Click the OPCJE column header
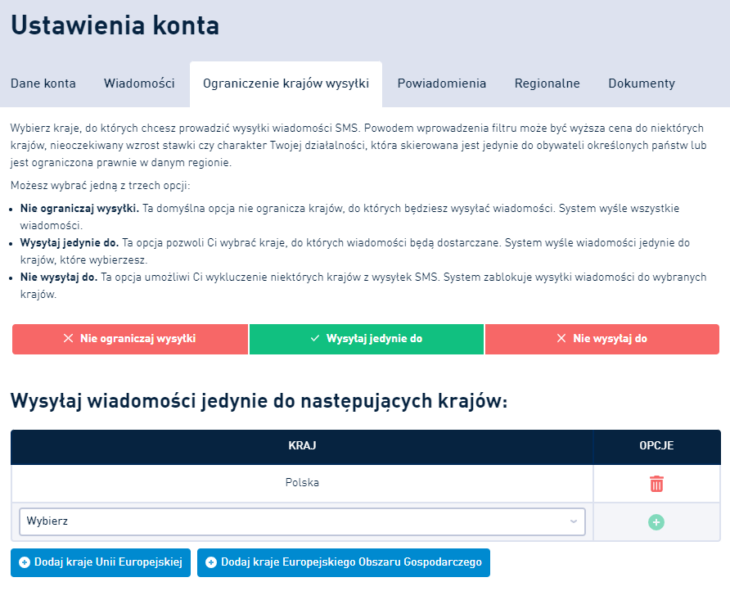 coord(656,446)
